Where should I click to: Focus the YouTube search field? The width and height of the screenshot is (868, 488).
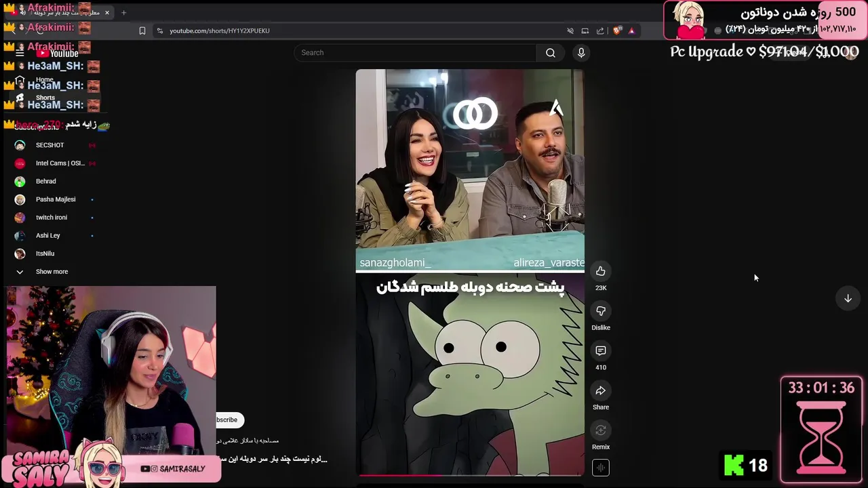[415, 53]
